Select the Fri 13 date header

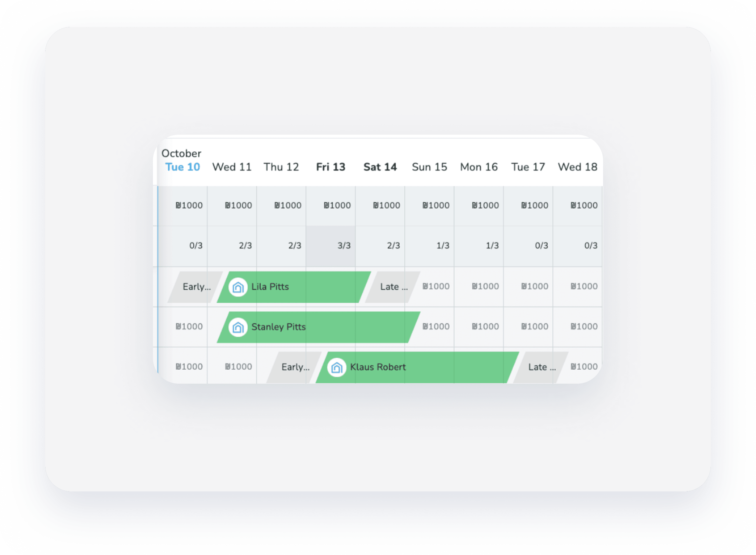(x=331, y=167)
